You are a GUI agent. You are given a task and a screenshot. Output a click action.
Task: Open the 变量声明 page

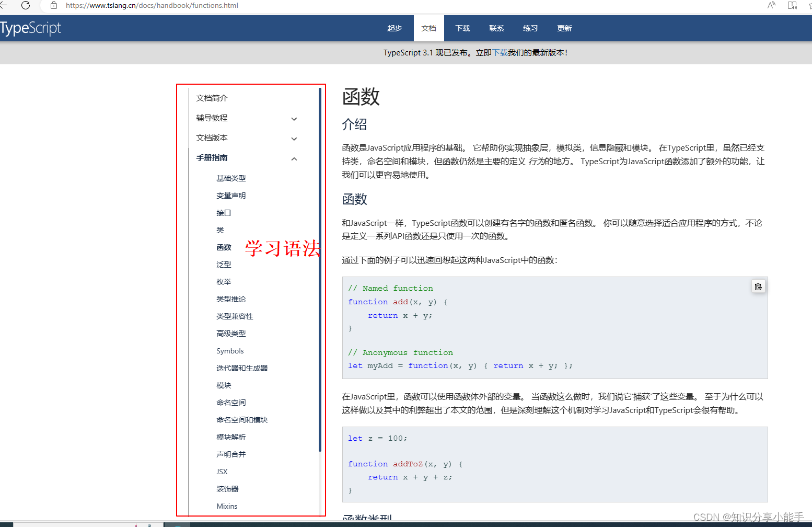coord(231,196)
